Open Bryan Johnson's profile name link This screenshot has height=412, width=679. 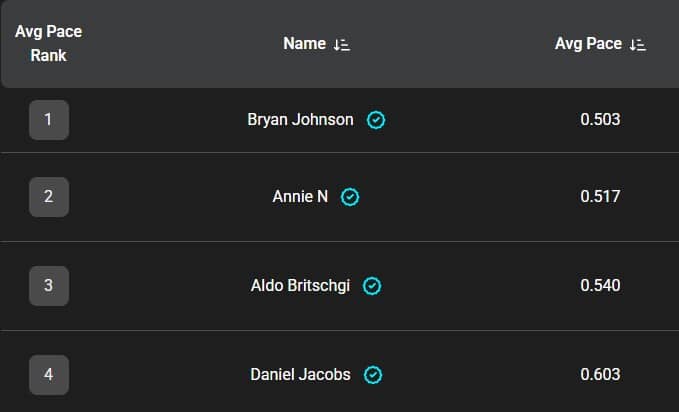(300, 120)
